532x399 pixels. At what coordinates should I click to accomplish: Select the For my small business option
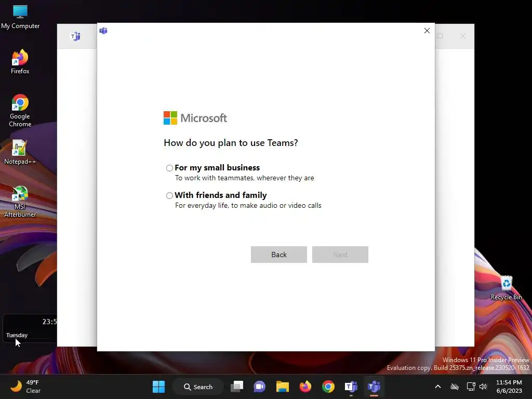point(169,168)
